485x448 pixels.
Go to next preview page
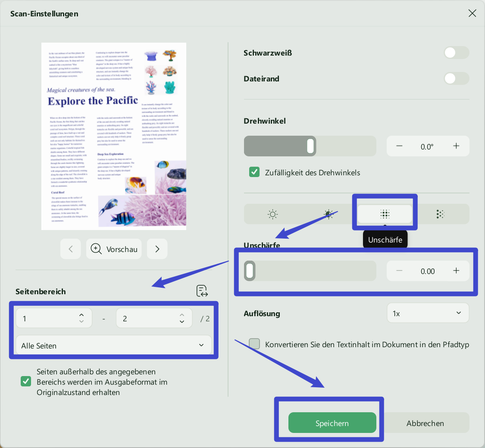click(x=157, y=249)
